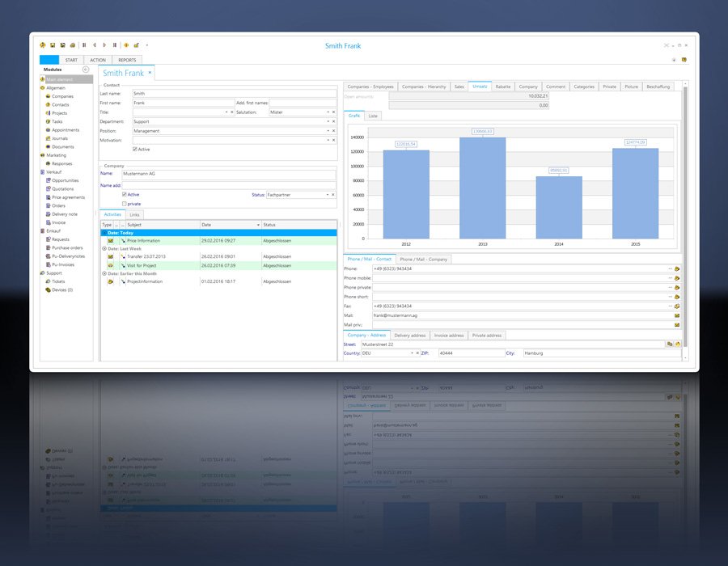This screenshot has width=728, height=566.
Task: Open the Position dropdown showing Management
Action: [328, 131]
